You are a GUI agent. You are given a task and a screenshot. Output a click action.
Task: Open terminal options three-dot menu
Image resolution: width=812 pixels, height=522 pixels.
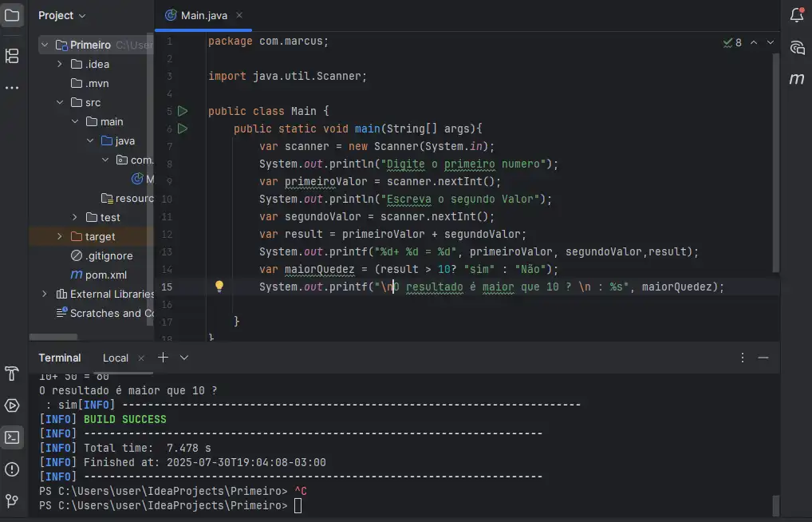742,358
